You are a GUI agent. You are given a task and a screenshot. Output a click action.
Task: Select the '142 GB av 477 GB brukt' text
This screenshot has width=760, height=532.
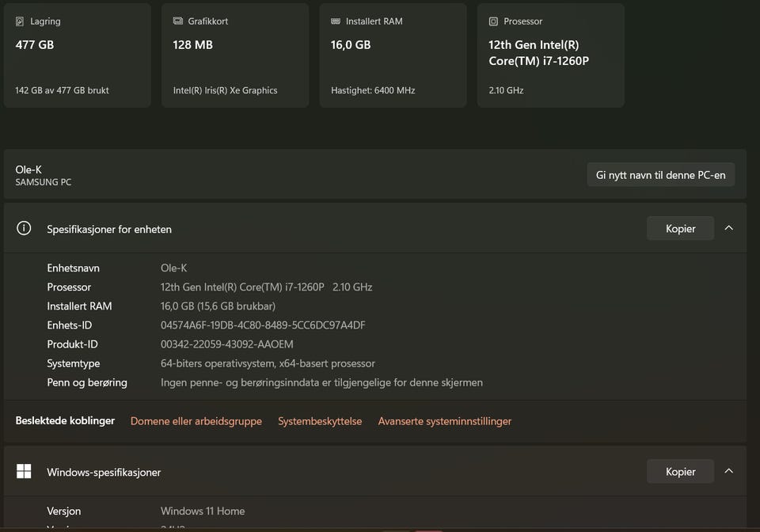[62, 90]
